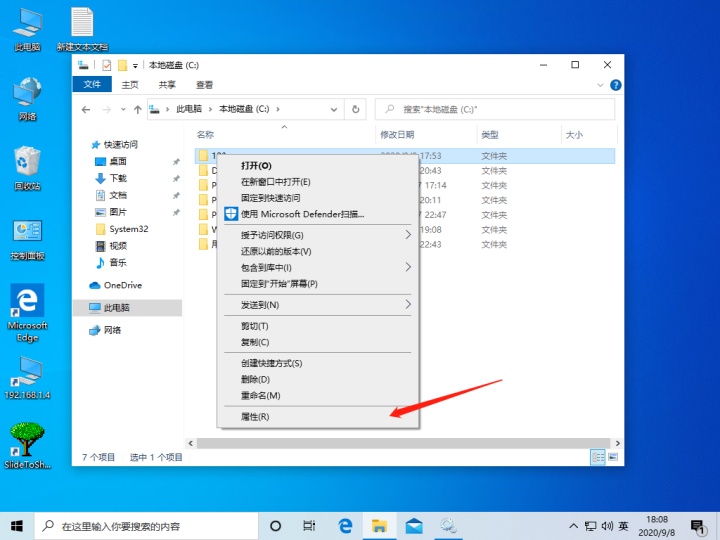
Task: Choose 剪切(T) from context menu
Action: [318, 326]
